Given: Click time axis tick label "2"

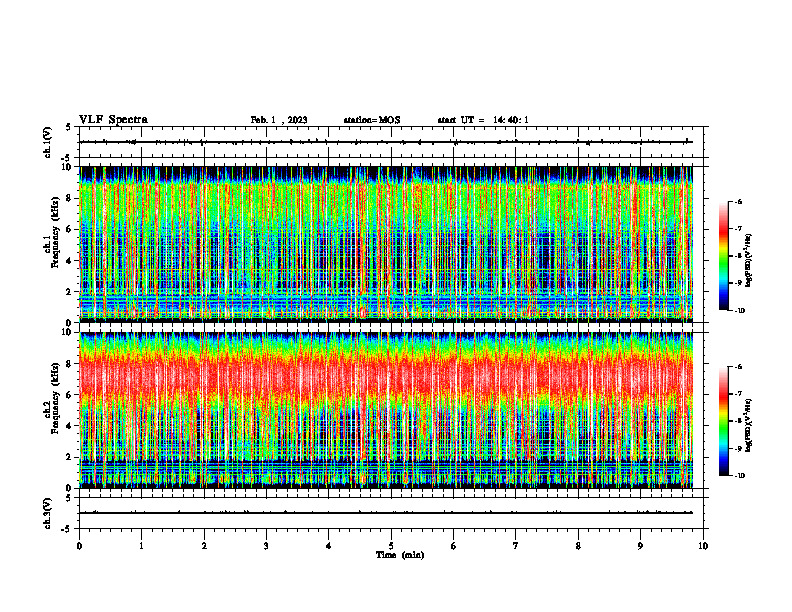Looking at the screenshot, I should pyautogui.click(x=204, y=546).
